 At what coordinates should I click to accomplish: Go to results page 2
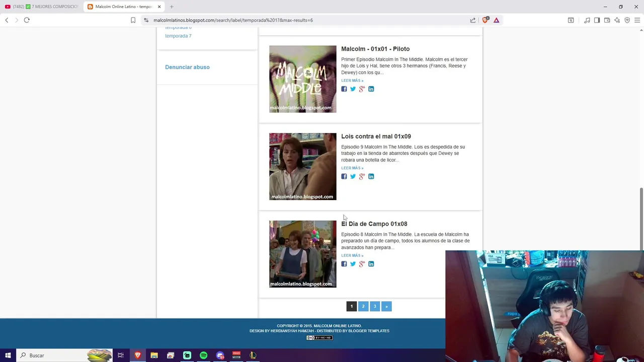coord(363,306)
